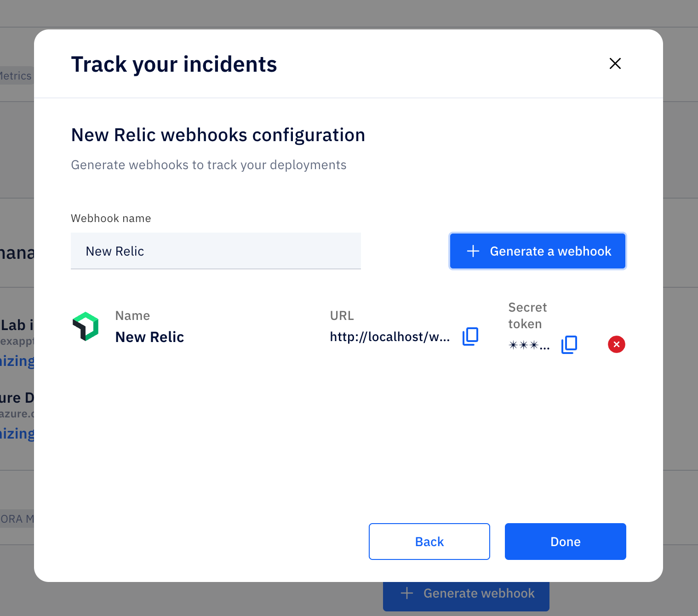698x616 pixels.
Task: Click the Webhook name field label
Action: (111, 218)
